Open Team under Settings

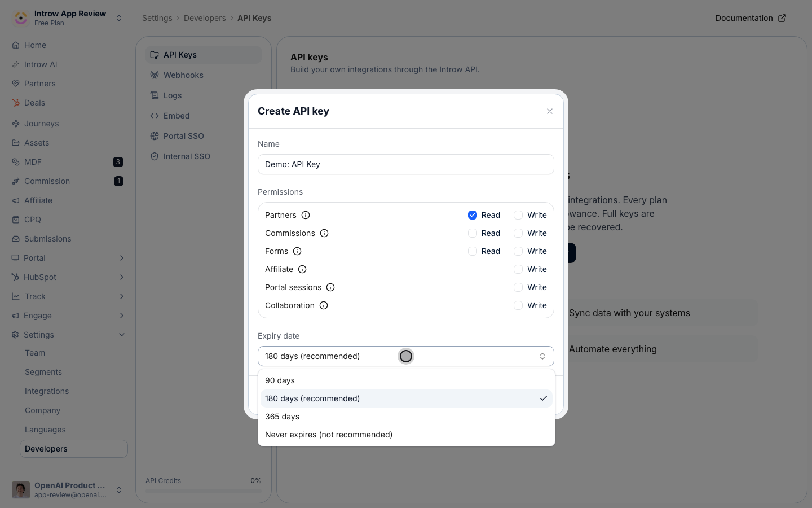point(74,353)
